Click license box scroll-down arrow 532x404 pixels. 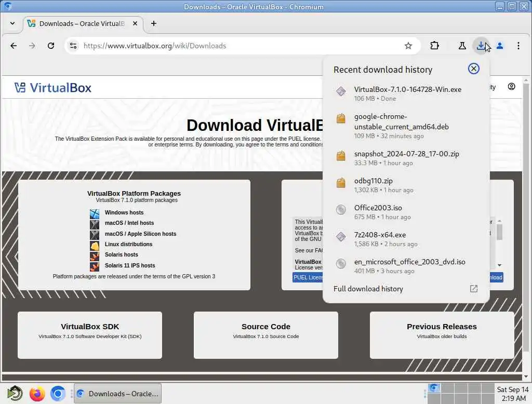point(499,265)
